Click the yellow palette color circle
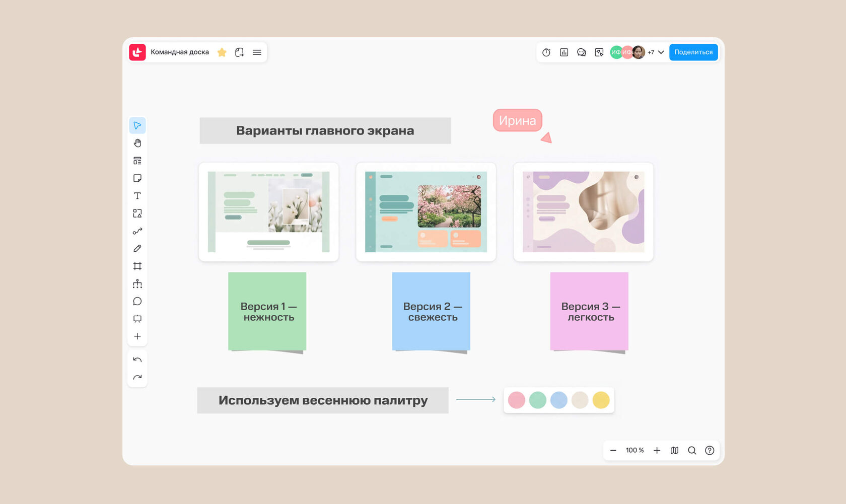846x504 pixels. point(601,400)
